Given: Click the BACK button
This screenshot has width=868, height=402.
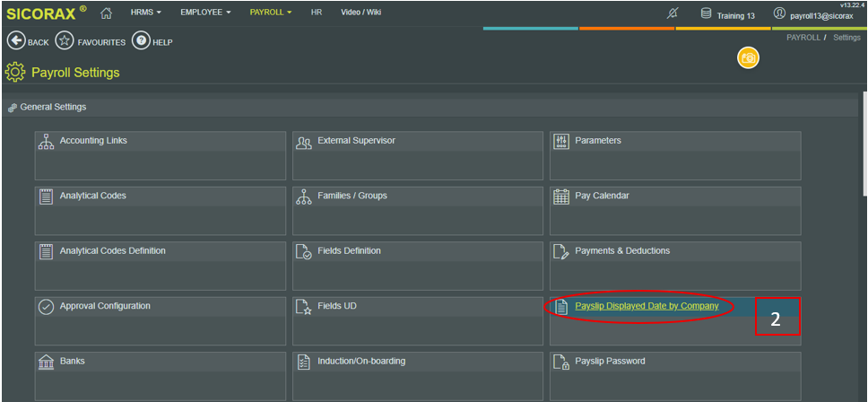Looking at the screenshot, I should click(x=28, y=41).
